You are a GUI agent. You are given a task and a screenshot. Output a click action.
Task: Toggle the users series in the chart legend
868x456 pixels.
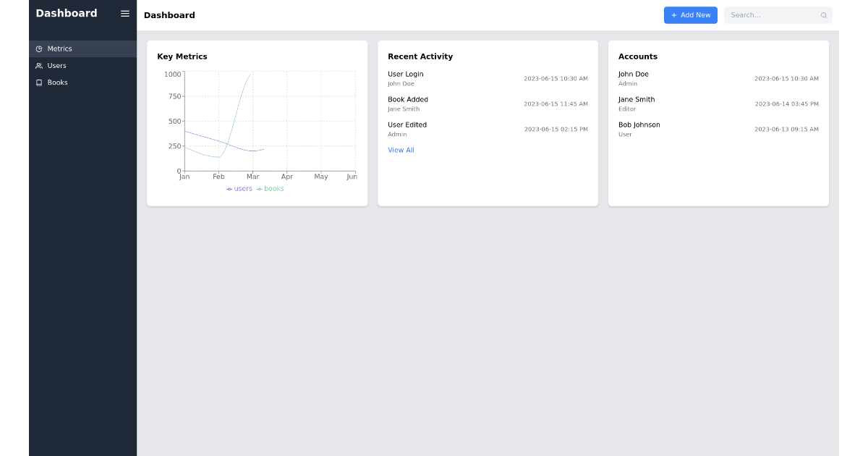tap(239, 188)
